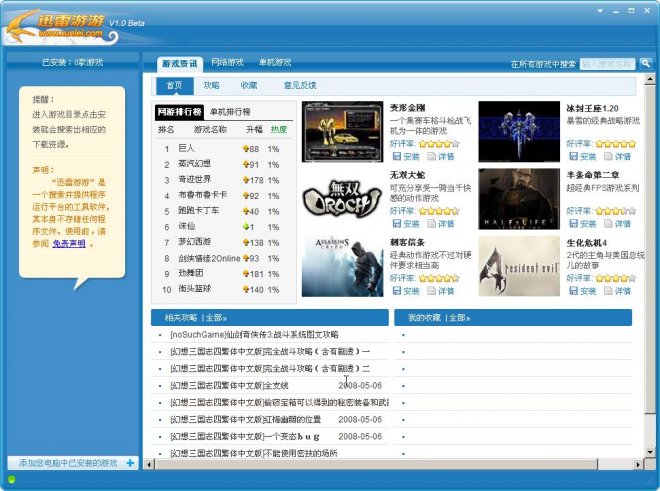
Task: Click star rating of 冰封王座1.20
Action: (616, 144)
